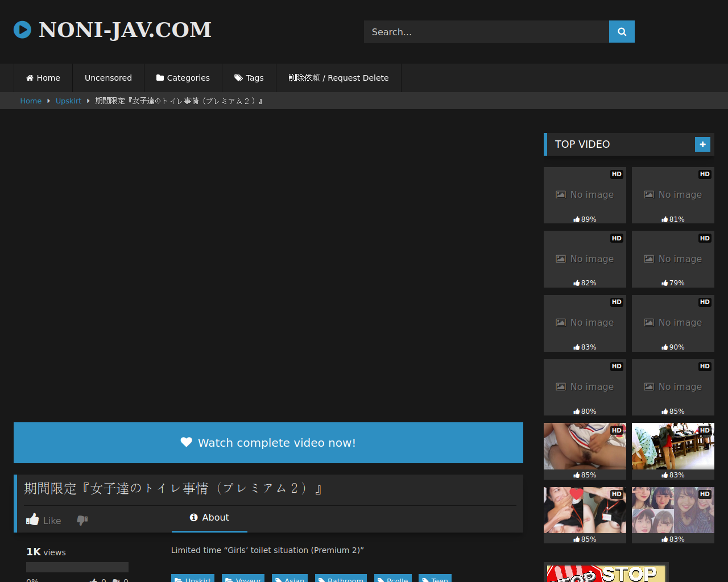The width and height of the screenshot is (728, 582).
Task: Open the No image thumbnail rated 90%
Action: click(x=673, y=323)
